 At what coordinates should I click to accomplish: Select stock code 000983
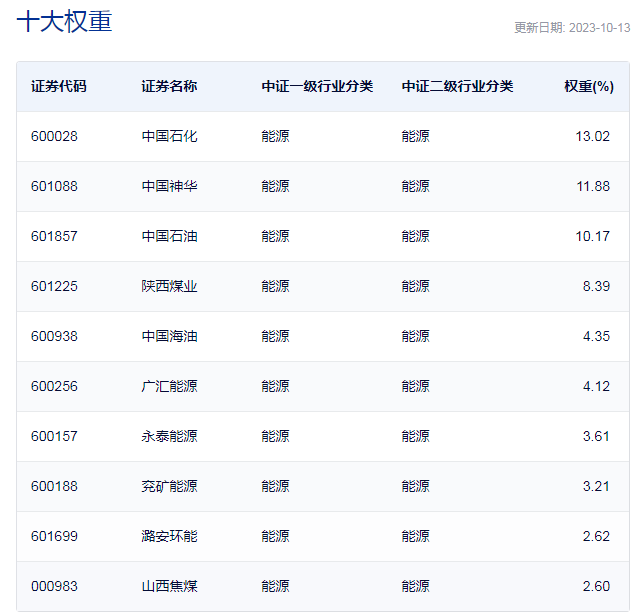point(54,586)
